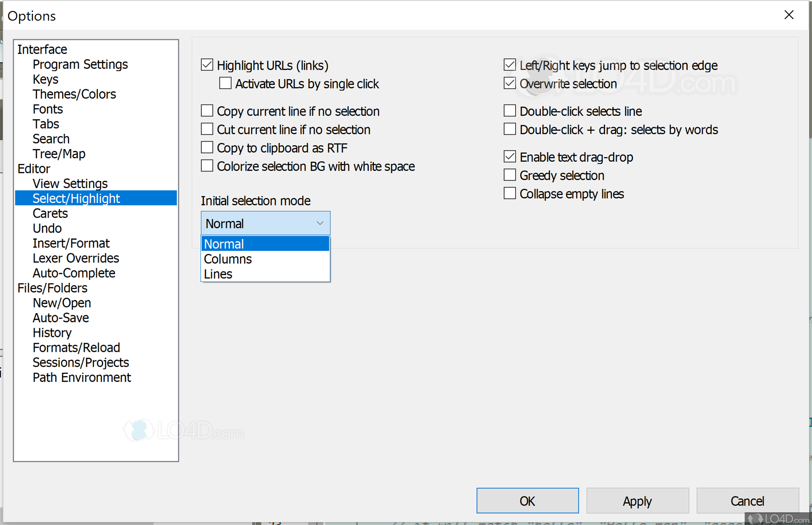The height and width of the screenshot is (525, 812).
Task: Uncheck Enable text drag-drop
Action: (x=509, y=156)
